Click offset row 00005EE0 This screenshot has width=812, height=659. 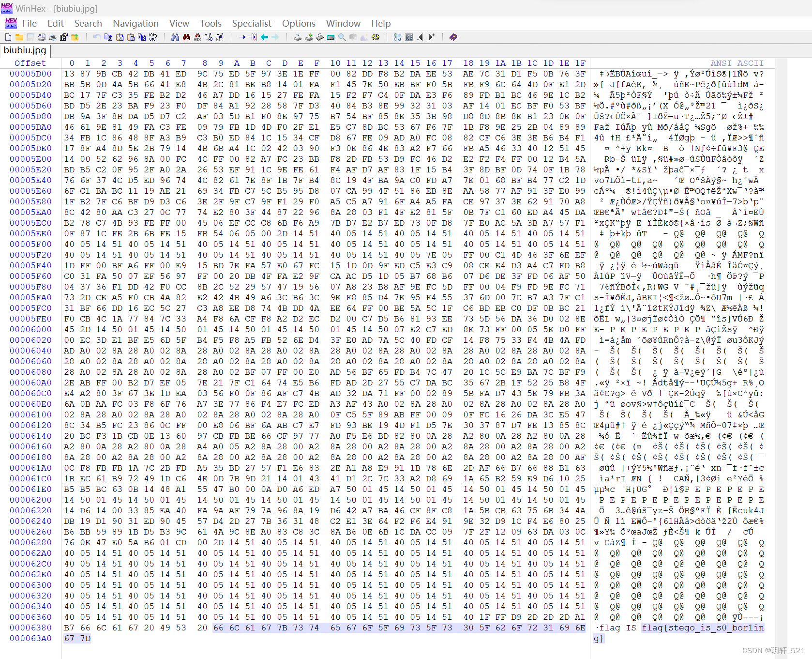(x=30, y=233)
